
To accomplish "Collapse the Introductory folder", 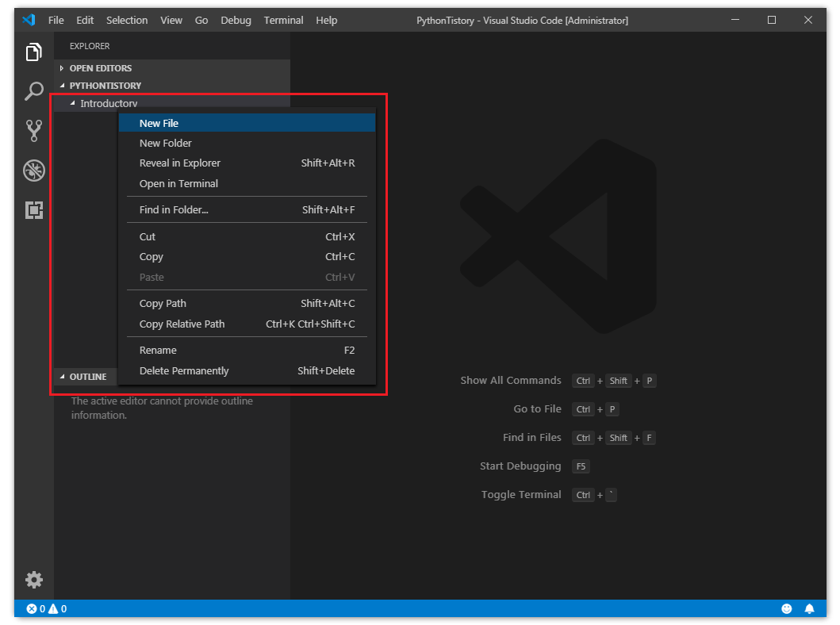I will 72,103.
